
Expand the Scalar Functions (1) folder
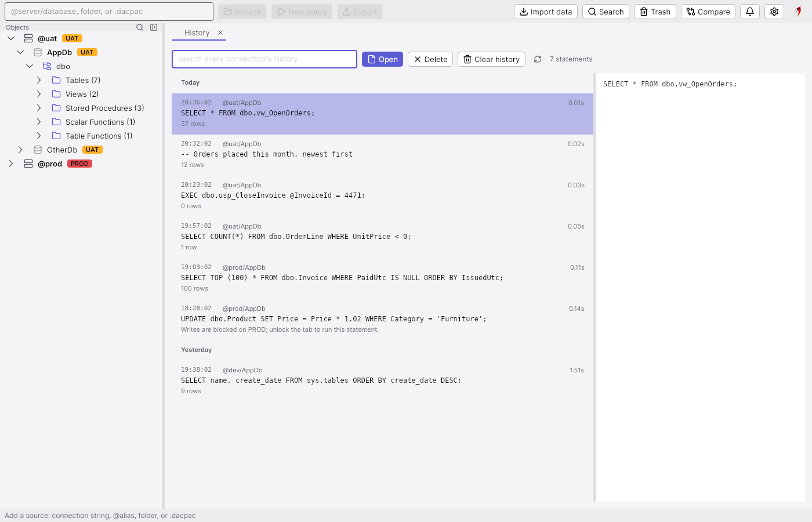coord(39,122)
